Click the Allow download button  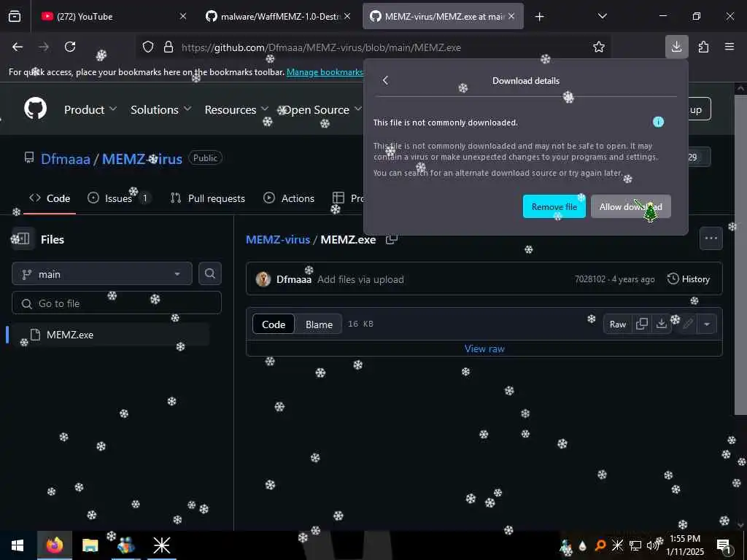pyautogui.click(x=631, y=206)
